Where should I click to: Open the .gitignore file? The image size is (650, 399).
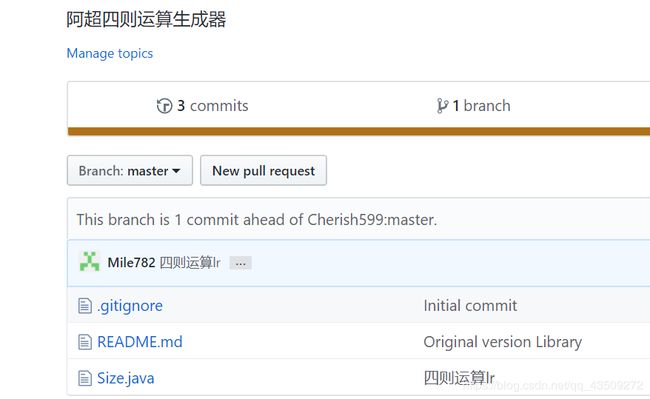130,306
